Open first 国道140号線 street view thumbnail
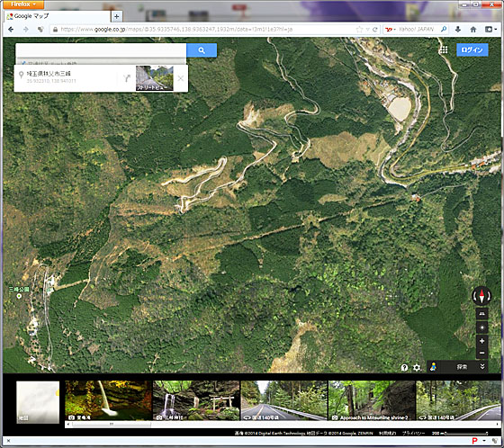This screenshot has width=504, height=448. tap(284, 400)
